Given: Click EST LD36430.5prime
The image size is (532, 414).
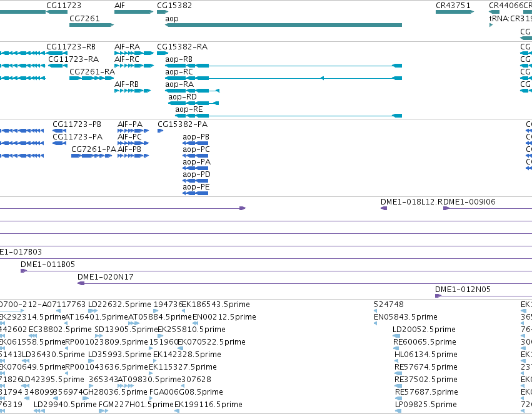Looking at the screenshot, I should tap(26, 361).
